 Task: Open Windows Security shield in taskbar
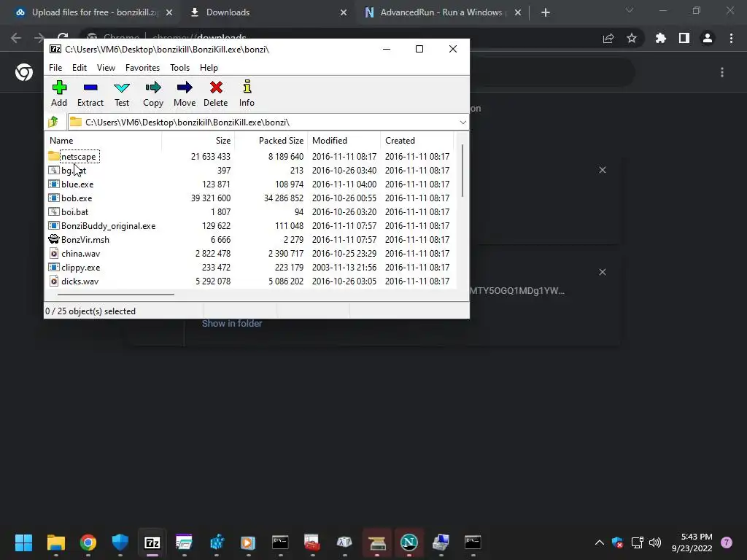tap(120, 542)
